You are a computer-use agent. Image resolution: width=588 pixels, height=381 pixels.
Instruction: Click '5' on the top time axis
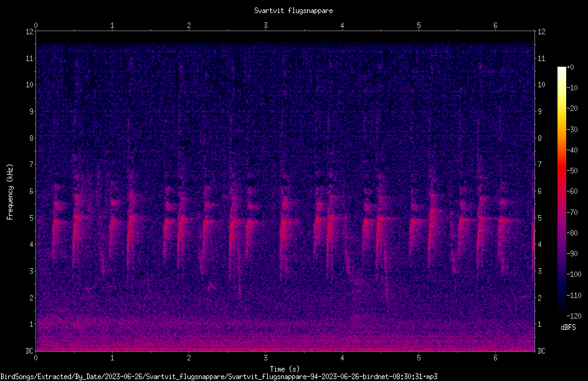[x=419, y=26]
